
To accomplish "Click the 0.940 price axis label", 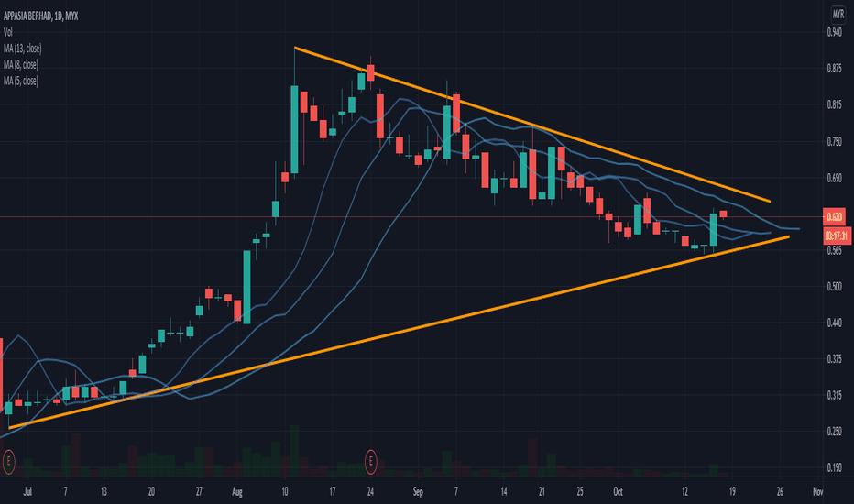I will pos(834,33).
